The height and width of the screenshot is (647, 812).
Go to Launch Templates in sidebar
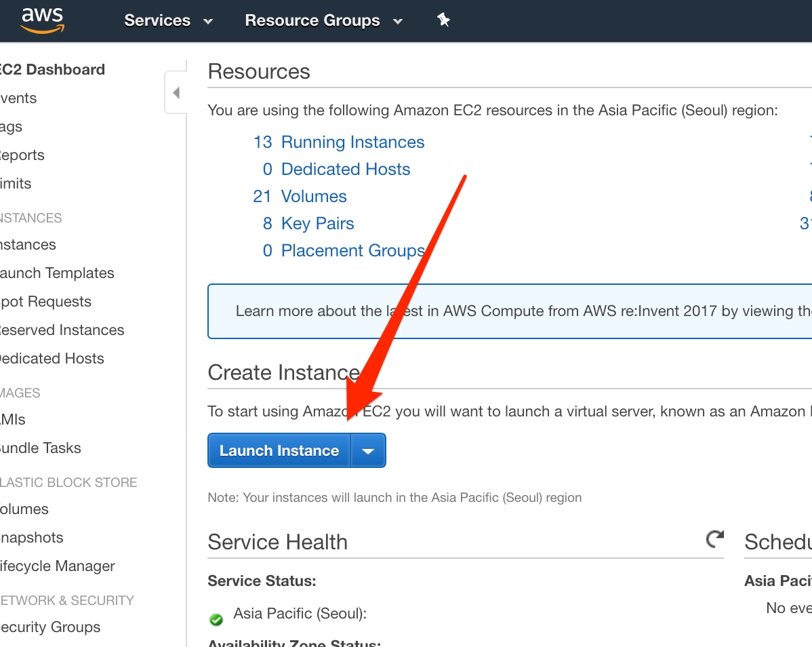tap(56, 273)
